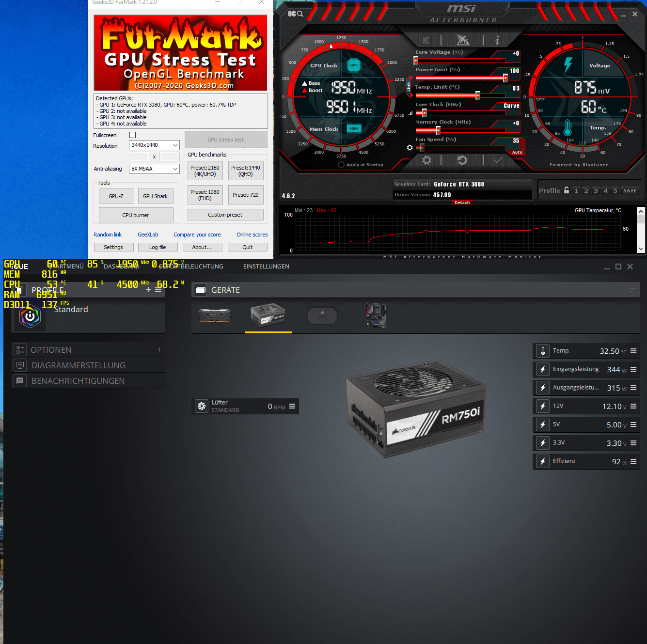Viewport: 647px width, 644px height.
Task: Open Resolution dropdown in FurMark
Action: click(x=154, y=145)
